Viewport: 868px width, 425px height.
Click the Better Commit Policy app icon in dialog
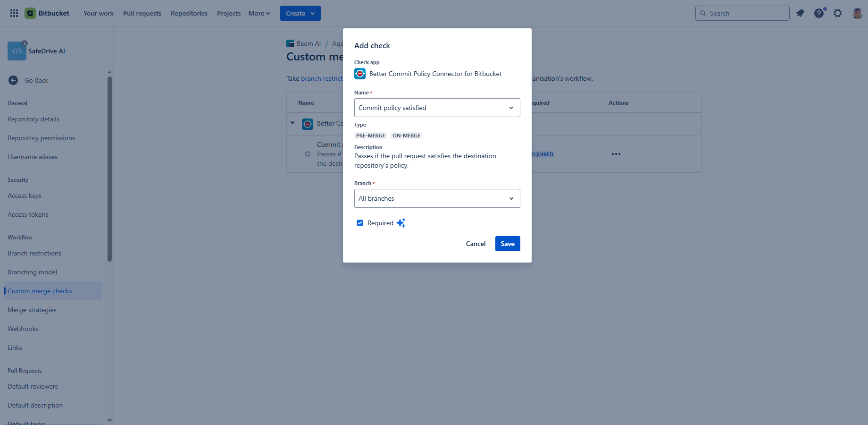pos(360,74)
